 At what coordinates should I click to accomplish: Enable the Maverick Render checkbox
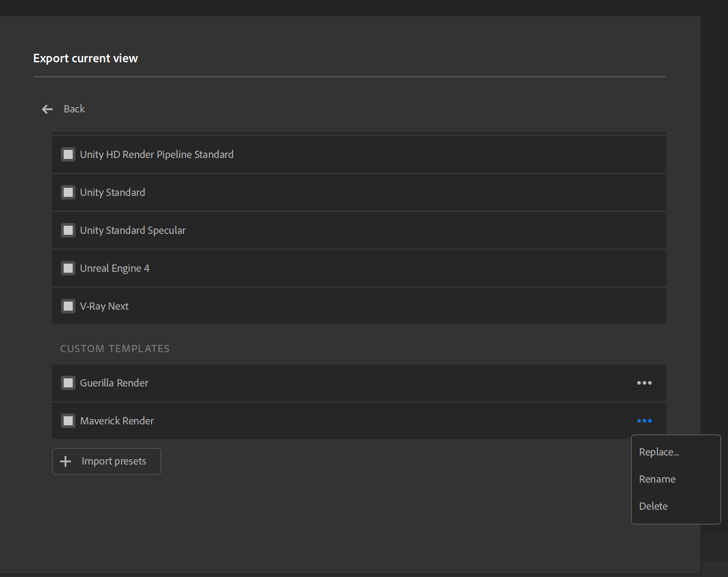coord(68,421)
